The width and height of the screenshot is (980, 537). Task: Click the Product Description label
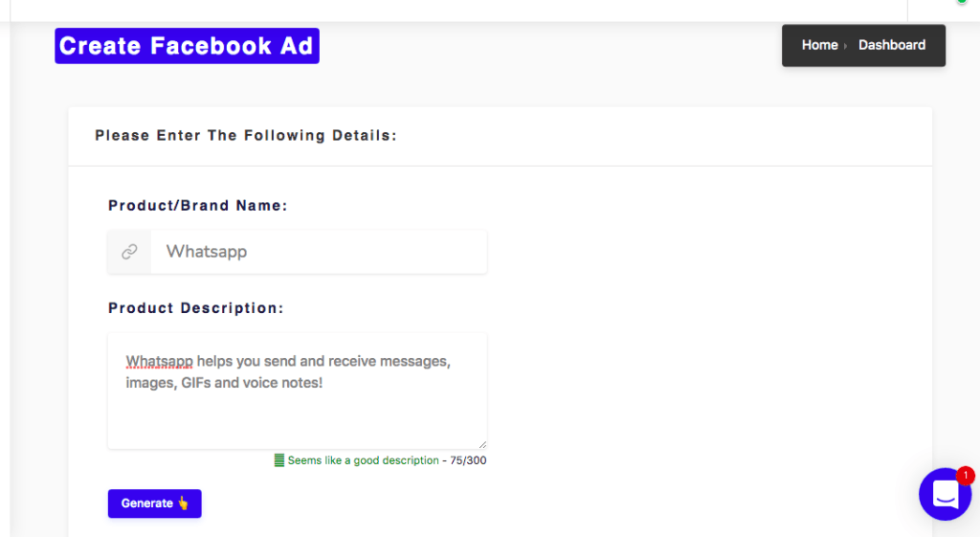click(x=195, y=308)
